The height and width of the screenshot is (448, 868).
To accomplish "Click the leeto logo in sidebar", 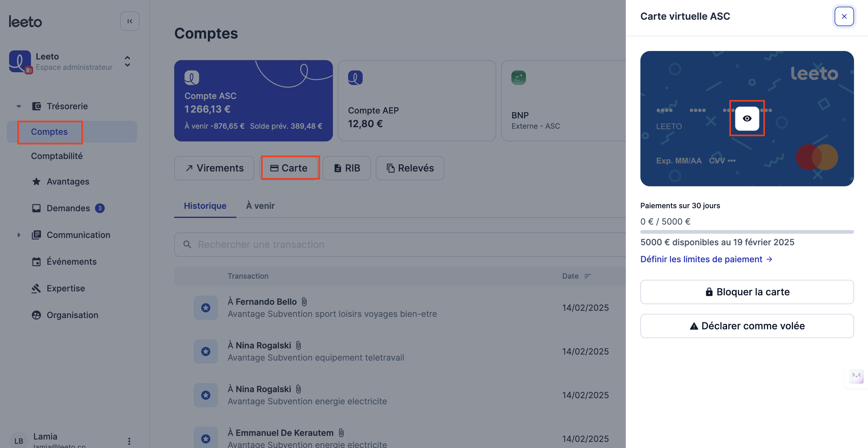I will [25, 22].
